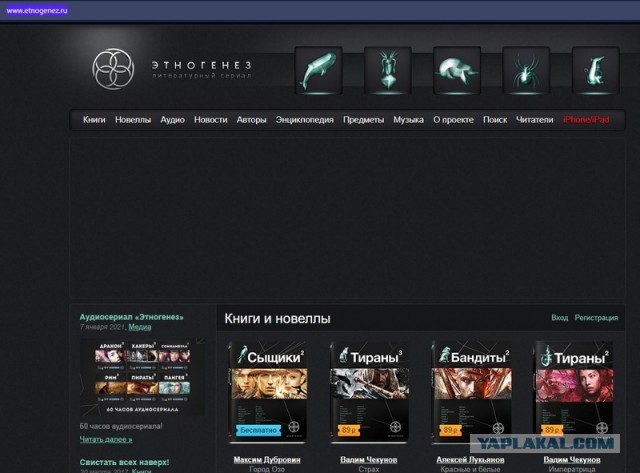Click the squid figurine icon
Screen dimensions: 640x473
tap(388, 71)
